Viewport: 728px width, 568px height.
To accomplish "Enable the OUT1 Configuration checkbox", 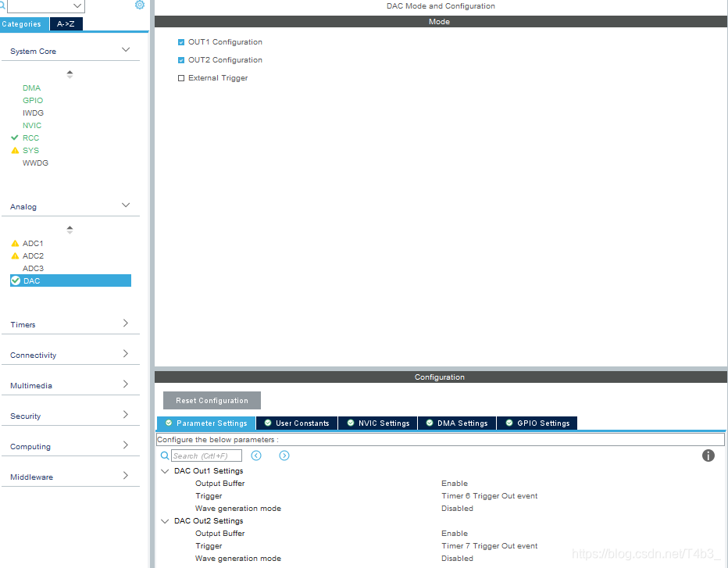I will pos(181,42).
